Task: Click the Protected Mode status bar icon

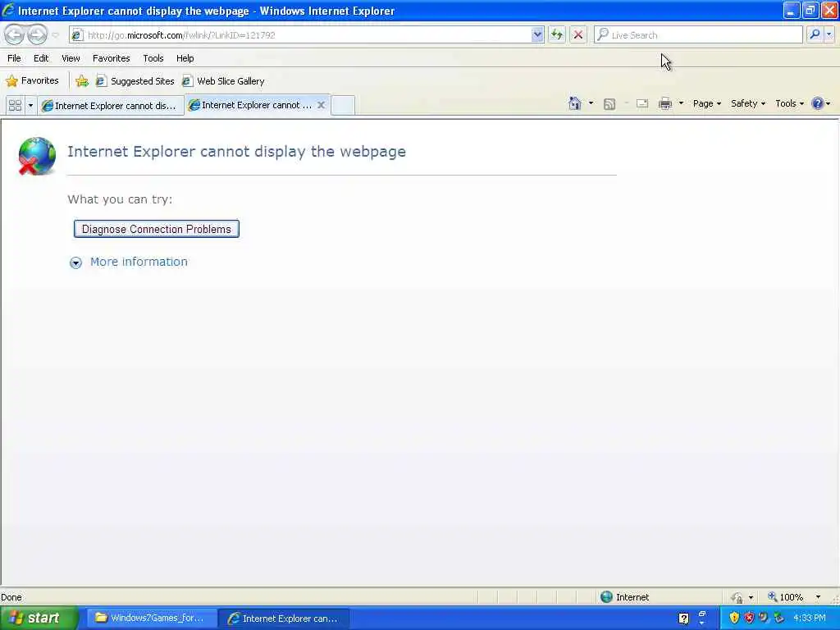Action: 737,597
